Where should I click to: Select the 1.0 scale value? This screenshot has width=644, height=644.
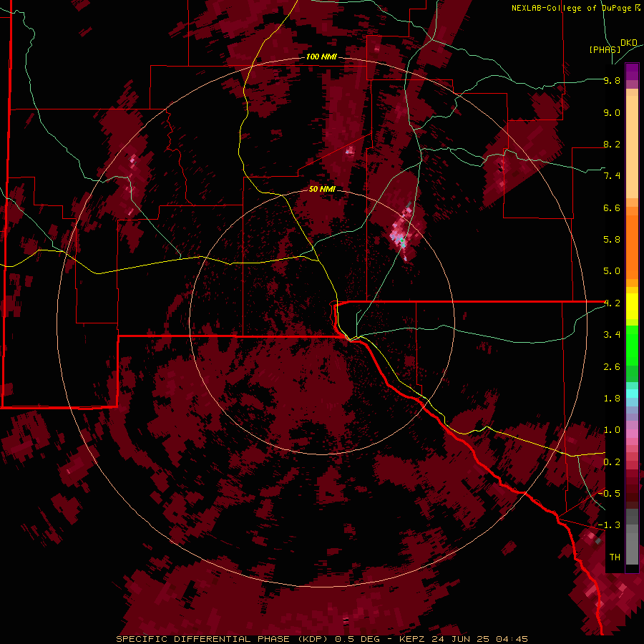(612, 430)
